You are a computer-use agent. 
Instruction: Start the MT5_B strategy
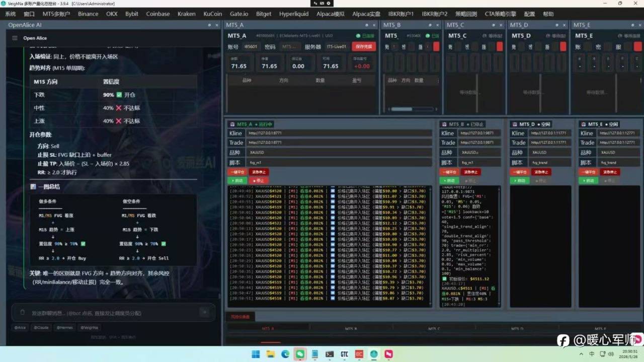449,180
